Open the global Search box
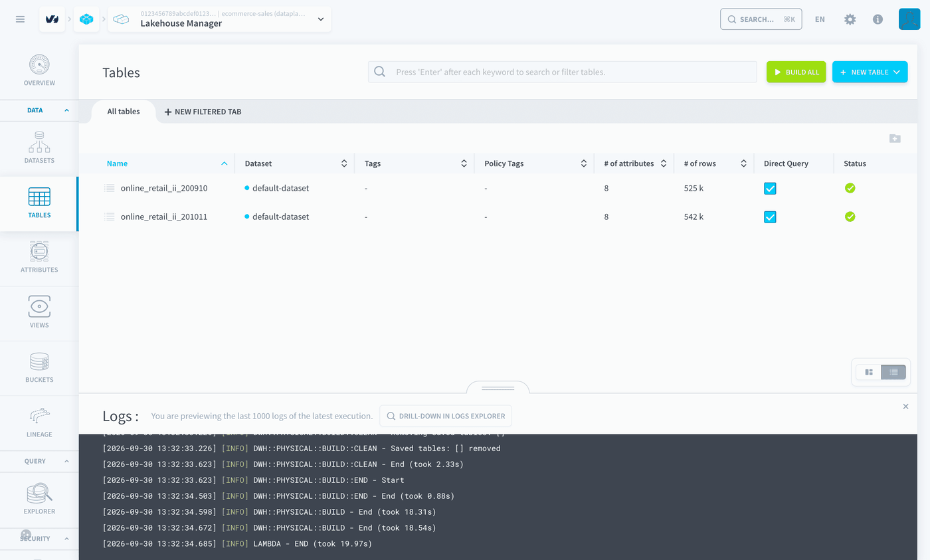 click(761, 19)
